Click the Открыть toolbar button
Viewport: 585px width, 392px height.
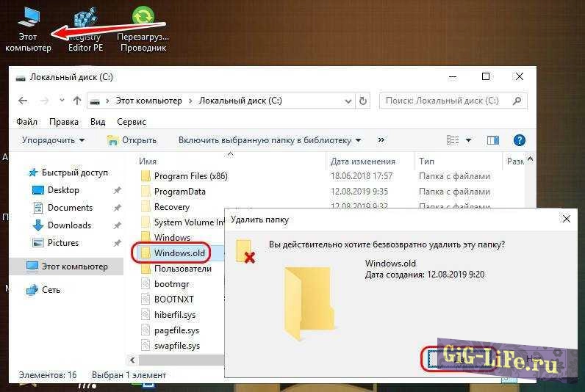[132, 140]
